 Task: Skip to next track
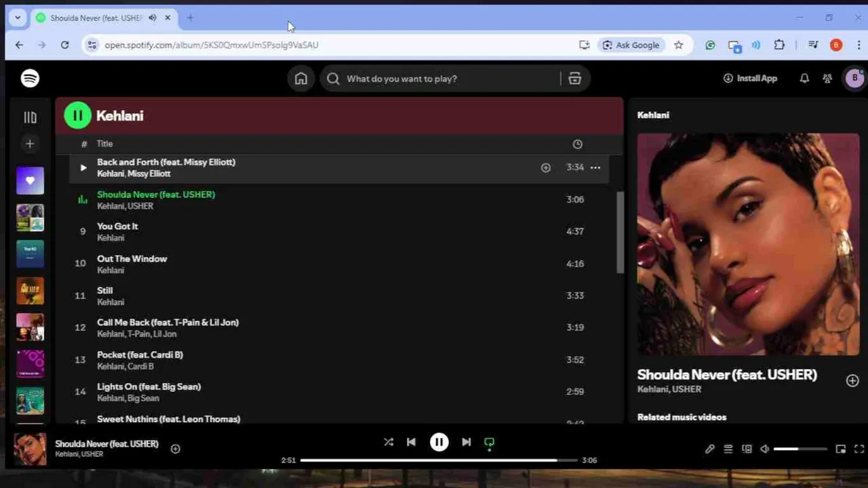(x=467, y=442)
